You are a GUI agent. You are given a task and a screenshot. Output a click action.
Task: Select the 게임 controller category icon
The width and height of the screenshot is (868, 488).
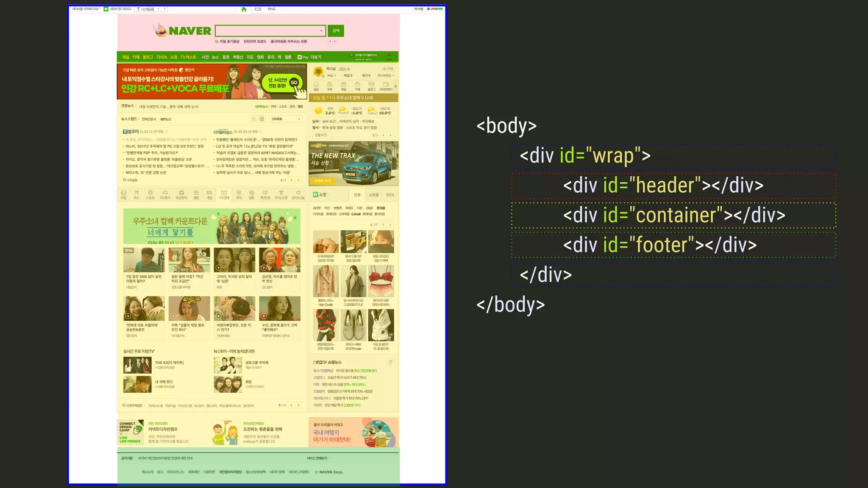pyautogui.click(x=209, y=193)
